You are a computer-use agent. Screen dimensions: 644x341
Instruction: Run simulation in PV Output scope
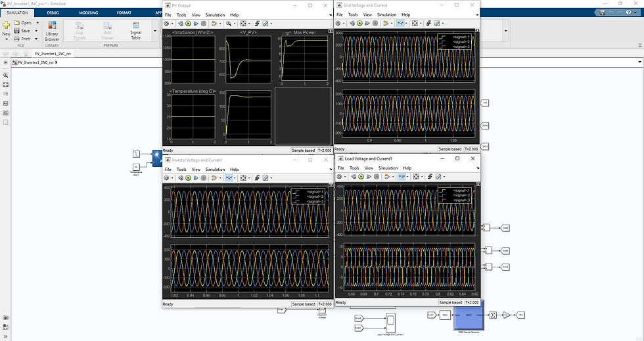pos(188,24)
